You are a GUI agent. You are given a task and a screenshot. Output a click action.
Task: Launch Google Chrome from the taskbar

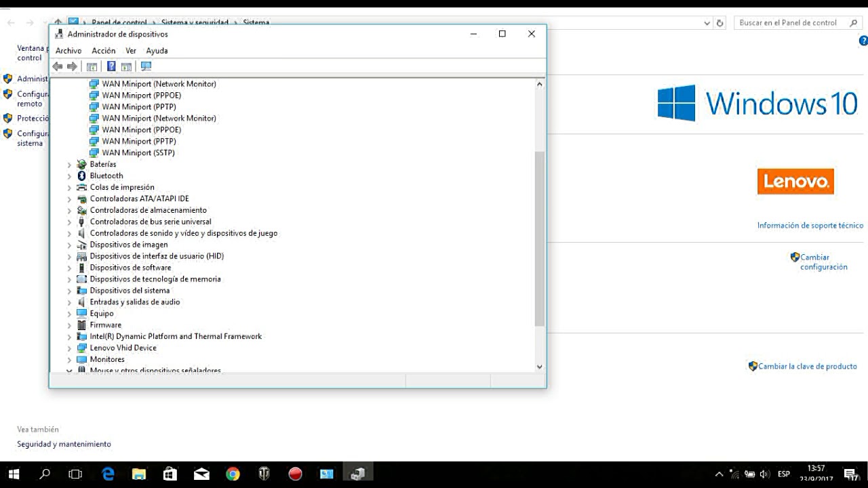click(x=233, y=474)
